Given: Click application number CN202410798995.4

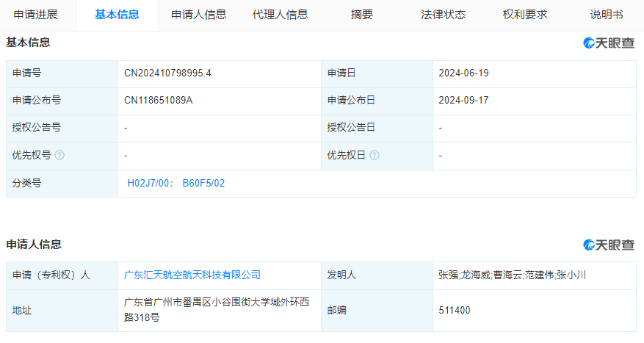Looking at the screenshot, I should [168, 73].
